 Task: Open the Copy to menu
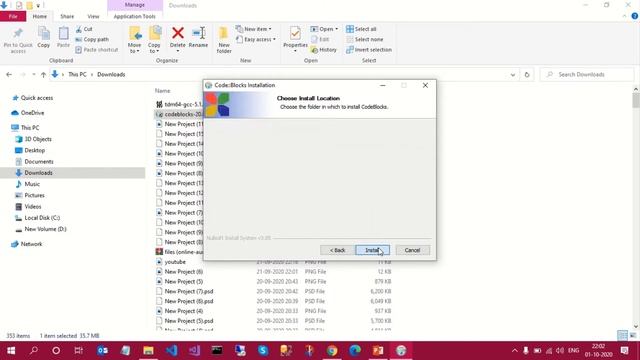[154, 40]
